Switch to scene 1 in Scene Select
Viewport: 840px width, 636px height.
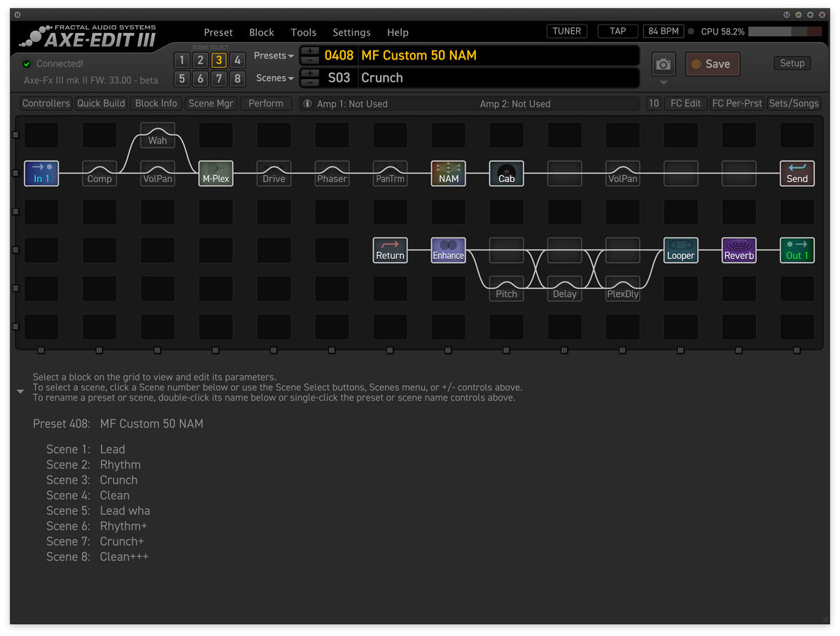click(181, 60)
